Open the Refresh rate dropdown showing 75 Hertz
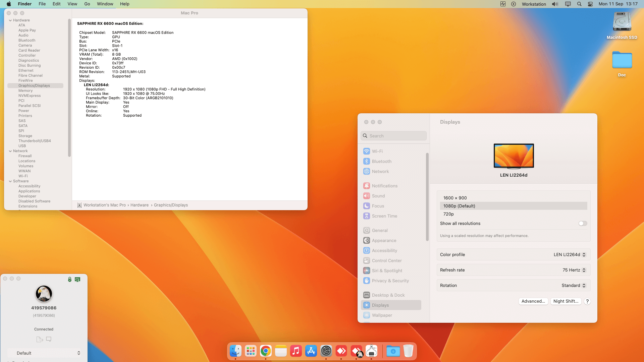The height and width of the screenshot is (362, 644). coord(574,270)
